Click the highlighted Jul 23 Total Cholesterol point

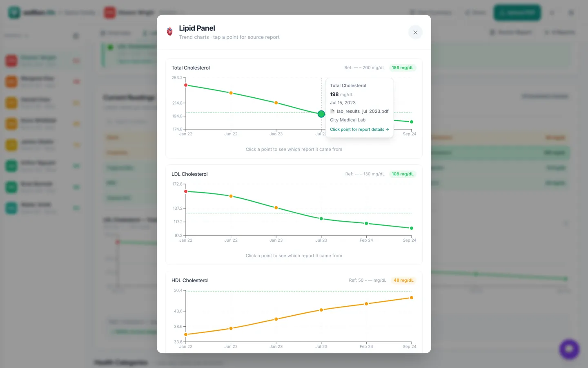tap(321, 114)
